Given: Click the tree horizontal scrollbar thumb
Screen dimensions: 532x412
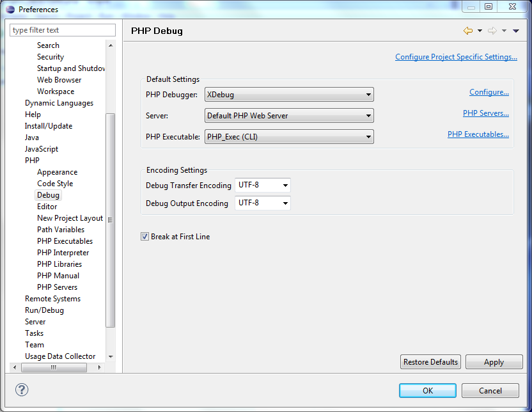Looking at the screenshot, I should point(54,367).
